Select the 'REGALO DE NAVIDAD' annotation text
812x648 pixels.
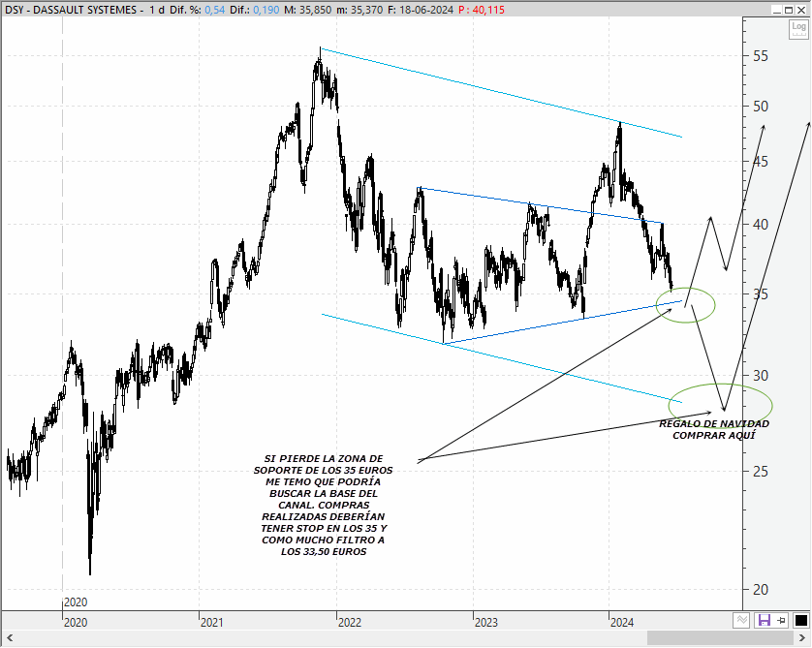714,424
